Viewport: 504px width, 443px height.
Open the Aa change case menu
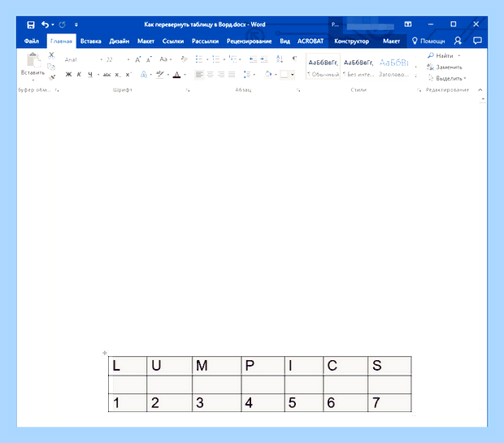[x=165, y=59]
